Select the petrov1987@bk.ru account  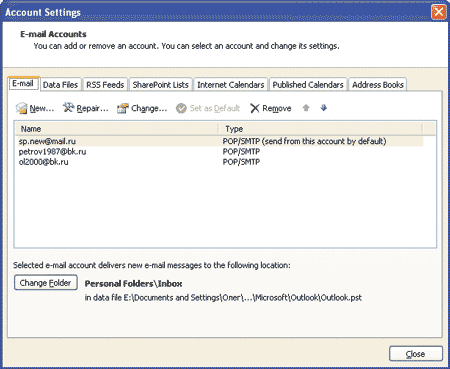pos(219,152)
